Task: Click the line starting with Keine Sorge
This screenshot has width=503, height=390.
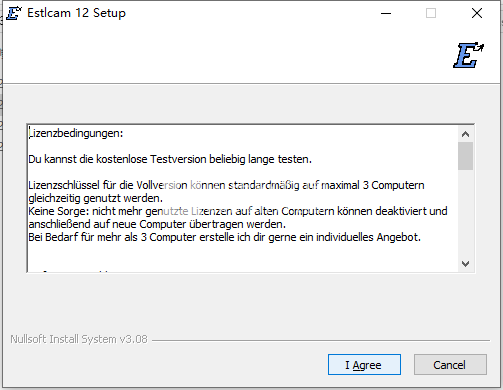Action: pos(238,211)
